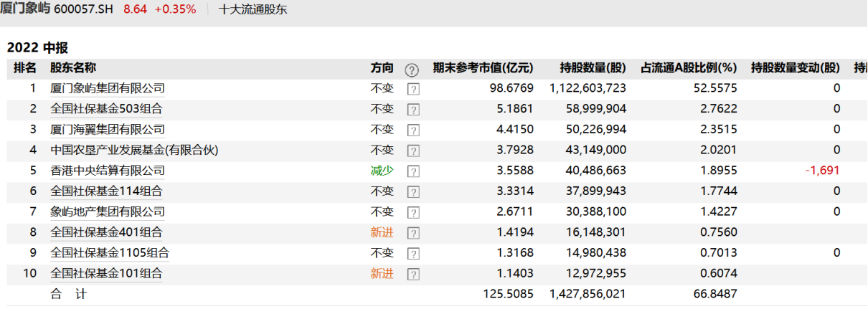
Task: Click the market value 98.6769
Action: tap(512, 88)
